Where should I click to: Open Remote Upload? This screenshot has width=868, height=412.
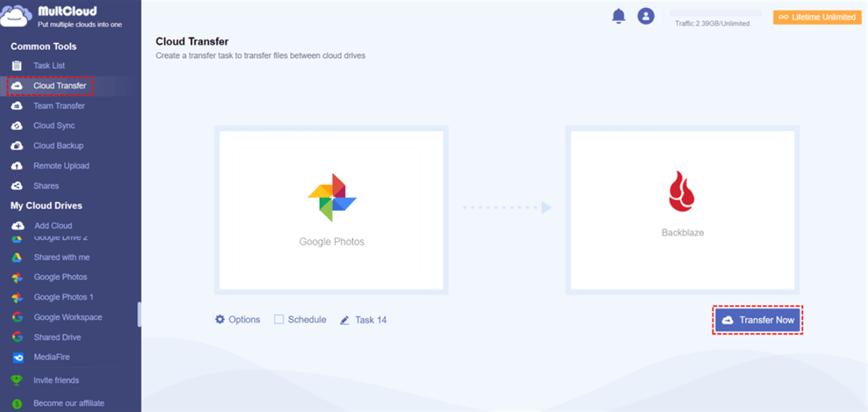61,166
